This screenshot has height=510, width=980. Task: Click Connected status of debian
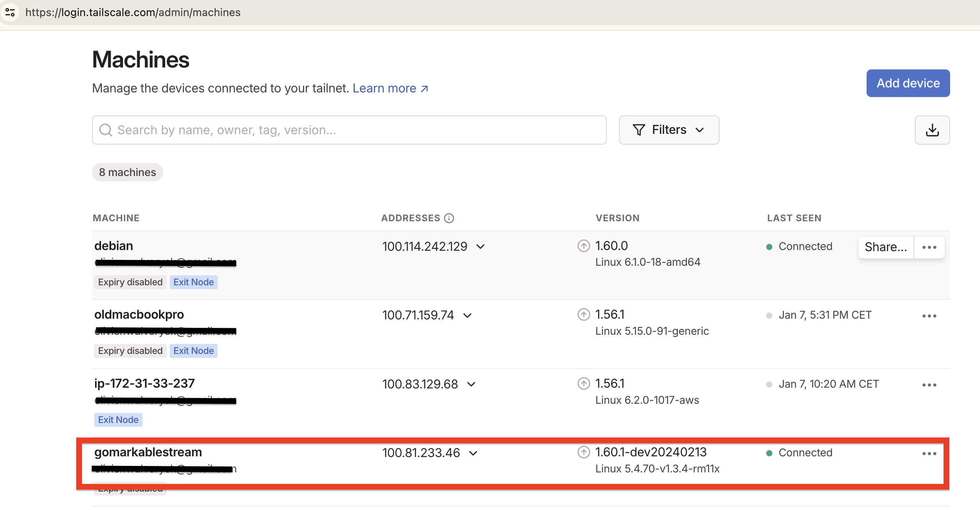[x=805, y=247]
